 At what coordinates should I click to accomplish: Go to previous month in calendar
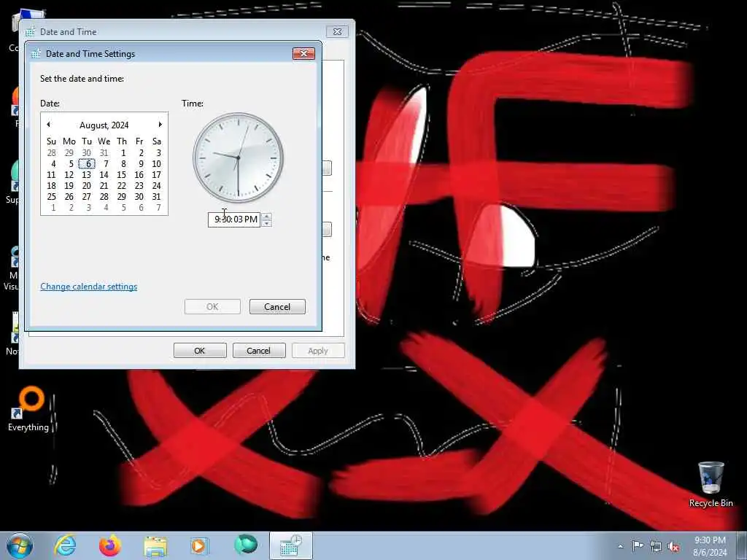[x=49, y=124]
